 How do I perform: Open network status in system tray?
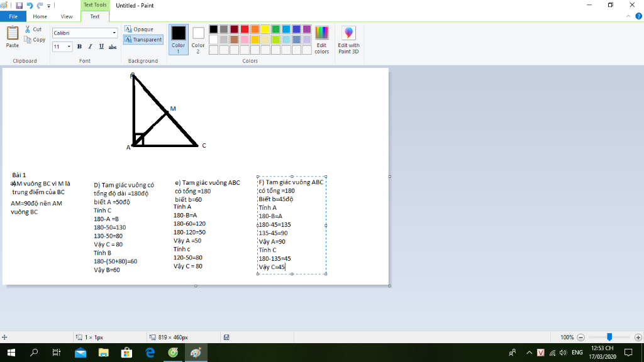coord(552,353)
